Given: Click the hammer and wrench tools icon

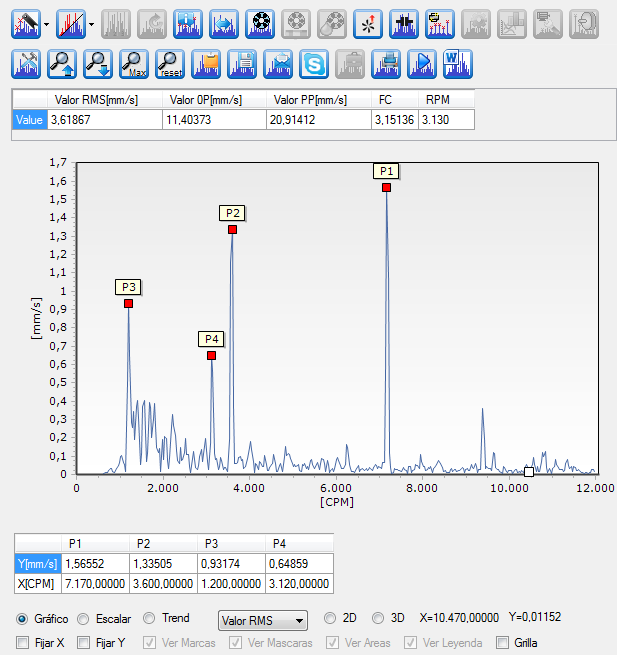Looking at the screenshot, I should click(26, 64).
